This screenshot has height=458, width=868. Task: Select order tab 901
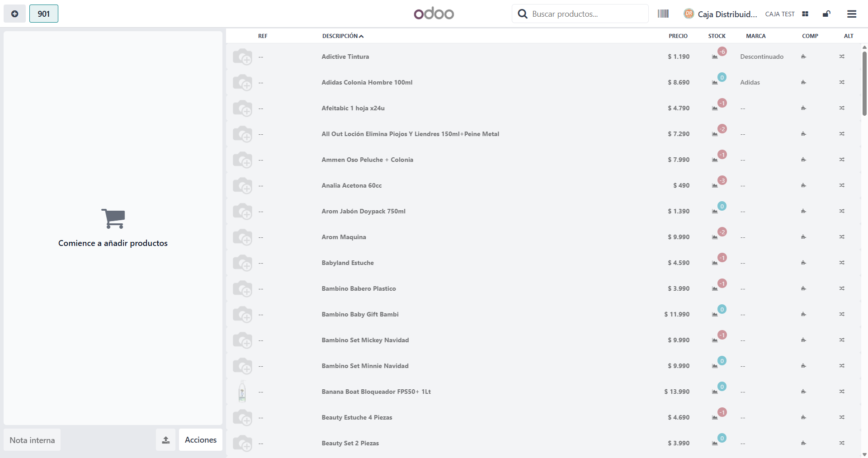coord(44,14)
